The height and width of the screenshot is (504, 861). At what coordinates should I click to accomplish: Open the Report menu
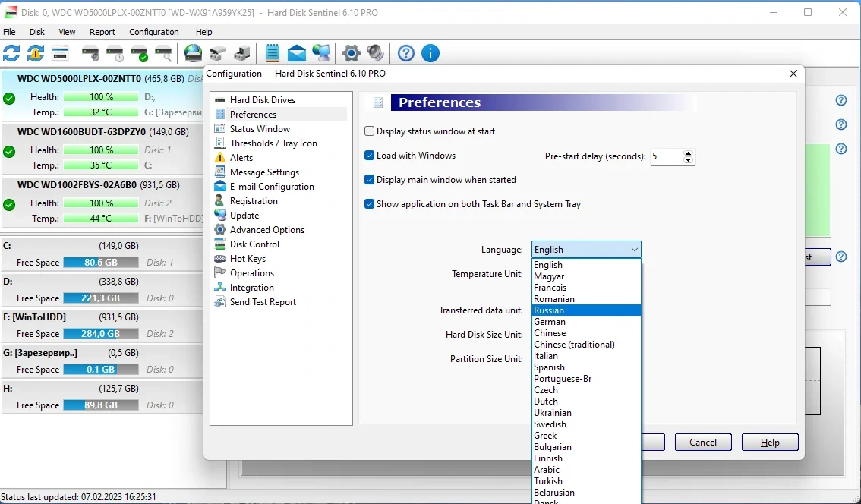click(x=102, y=32)
